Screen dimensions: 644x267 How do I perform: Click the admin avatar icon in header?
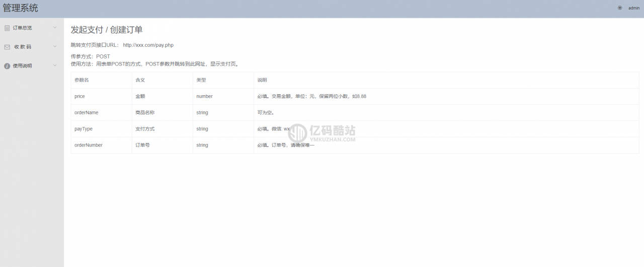click(x=620, y=8)
